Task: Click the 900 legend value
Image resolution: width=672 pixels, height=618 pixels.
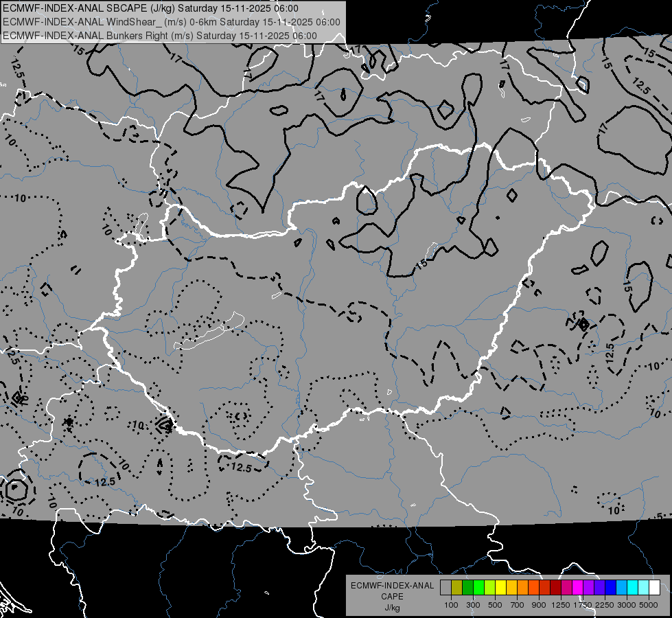Action: 539,605
